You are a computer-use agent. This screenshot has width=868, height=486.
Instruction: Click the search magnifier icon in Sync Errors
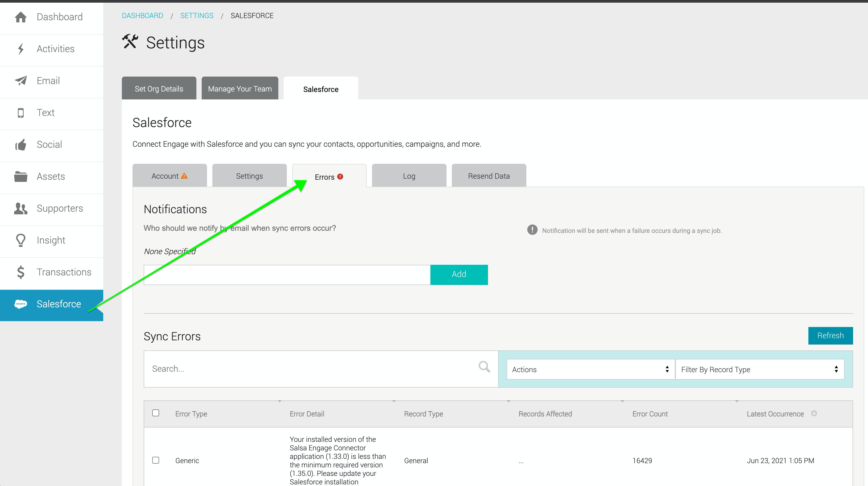tap(485, 367)
